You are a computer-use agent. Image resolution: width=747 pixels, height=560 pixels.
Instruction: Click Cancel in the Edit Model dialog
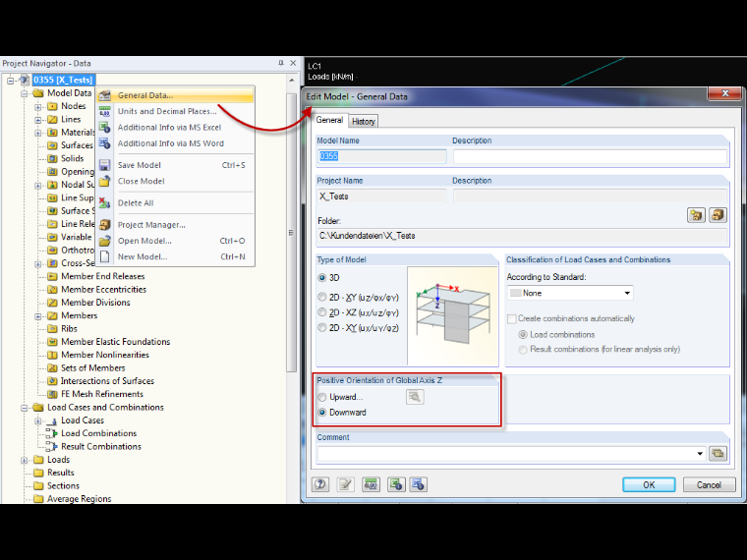tap(709, 484)
